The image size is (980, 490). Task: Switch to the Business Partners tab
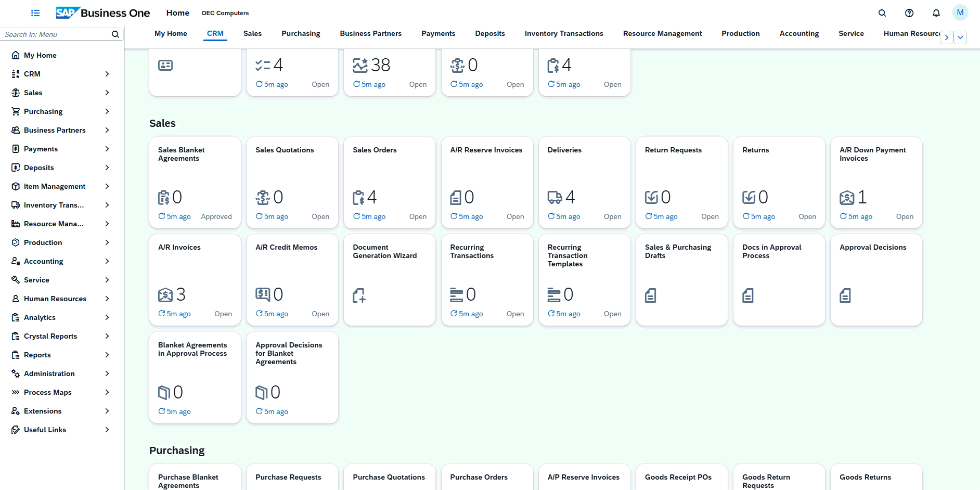370,33
